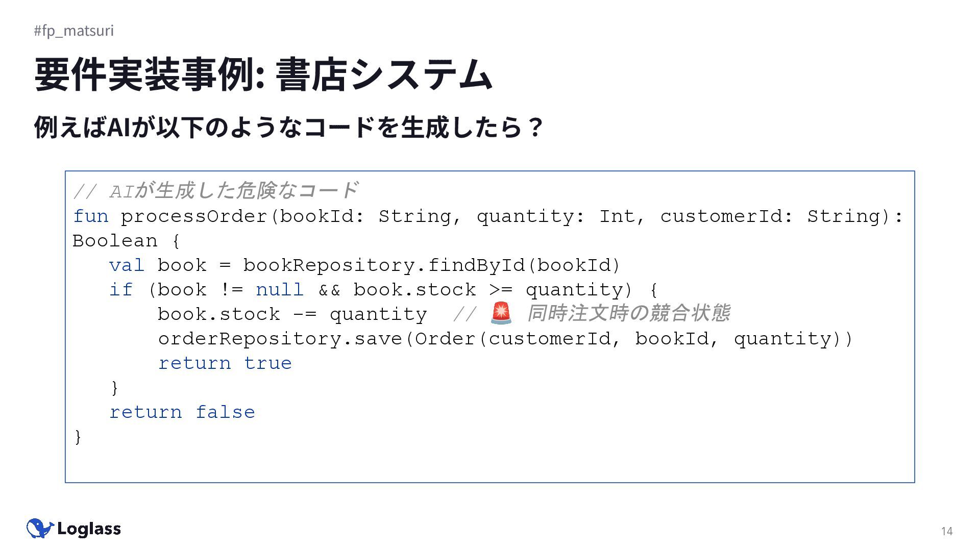Click the null keyword in if condition
Viewport: 980px width, 551px height.
coord(280,290)
